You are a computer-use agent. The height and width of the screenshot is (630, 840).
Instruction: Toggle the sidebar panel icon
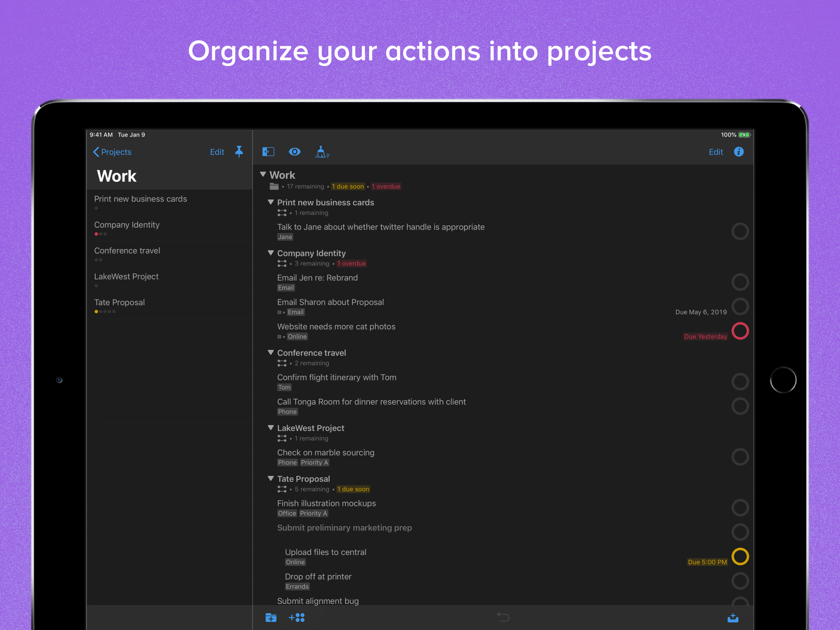(268, 152)
